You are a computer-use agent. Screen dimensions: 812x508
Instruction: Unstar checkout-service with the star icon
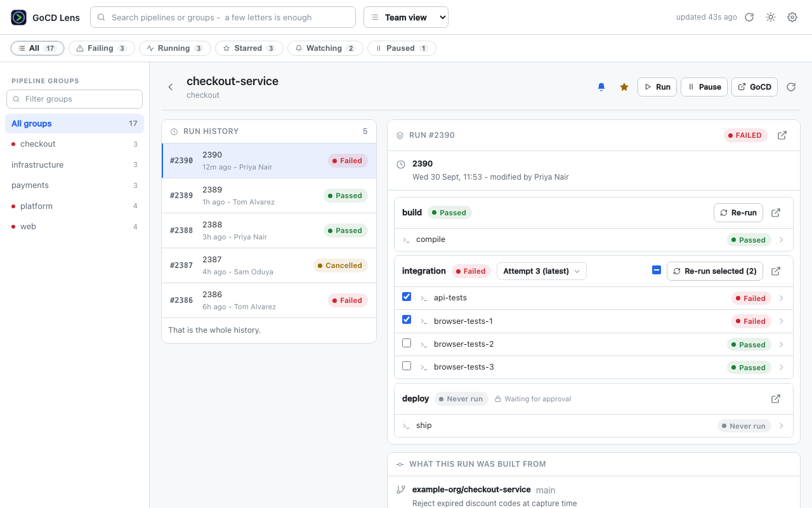tap(624, 87)
